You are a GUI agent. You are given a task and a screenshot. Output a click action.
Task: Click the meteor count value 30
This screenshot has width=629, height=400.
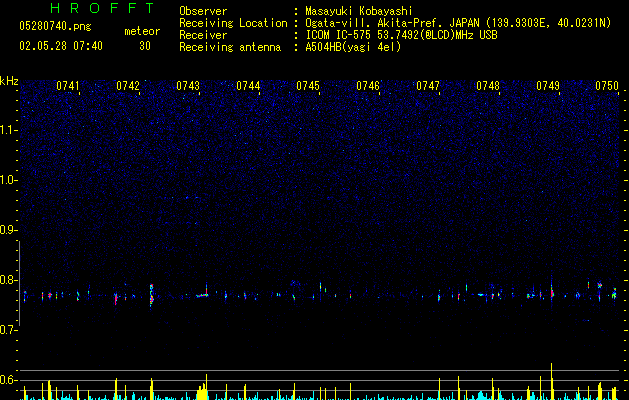(x=145, y=46)
